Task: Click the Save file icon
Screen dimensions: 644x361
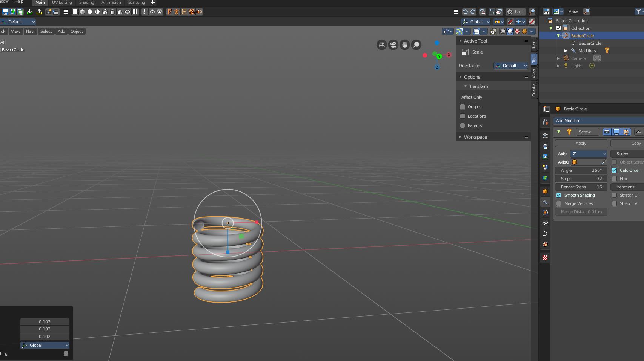Action: point(5,12)
